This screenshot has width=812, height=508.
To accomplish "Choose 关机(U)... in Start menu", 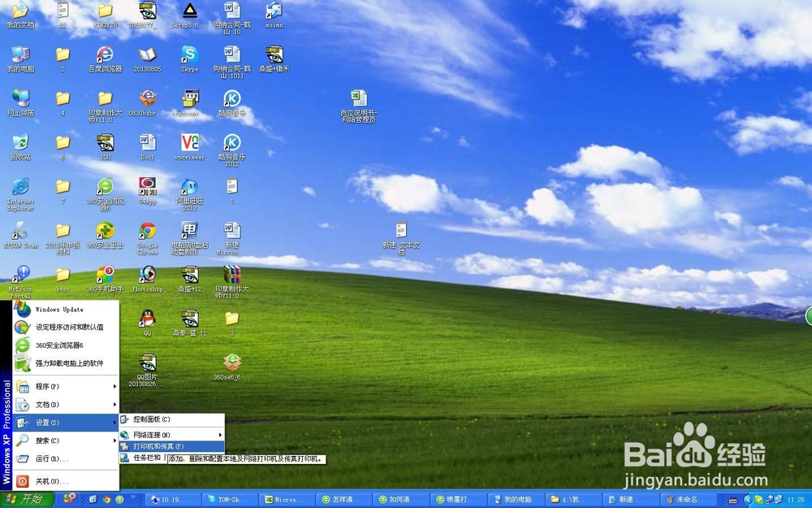I will [66, 481].
